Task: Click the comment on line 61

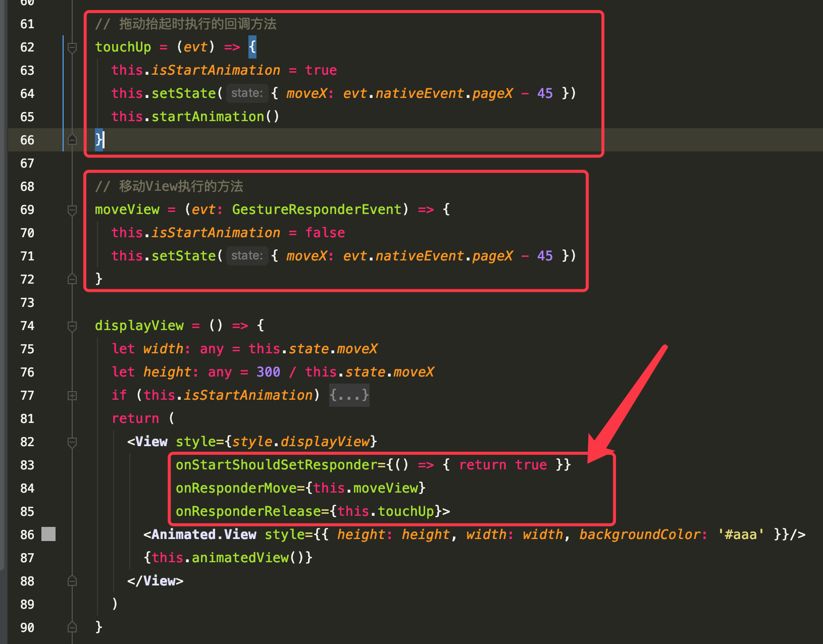Action: tap(186, 24)
